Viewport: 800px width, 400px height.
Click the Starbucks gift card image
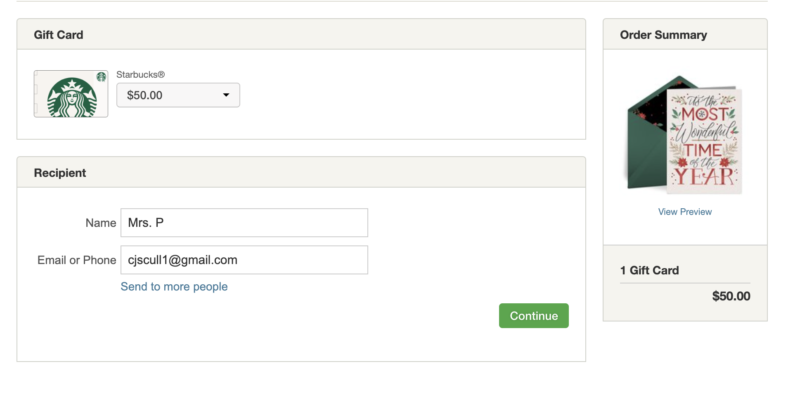pos(71,94)
